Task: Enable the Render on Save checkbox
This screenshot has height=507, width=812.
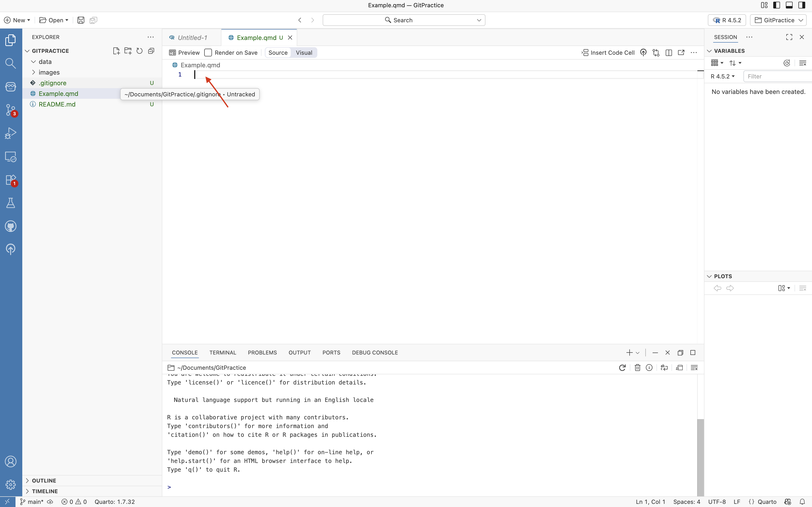Action: (x=208, y=53)
